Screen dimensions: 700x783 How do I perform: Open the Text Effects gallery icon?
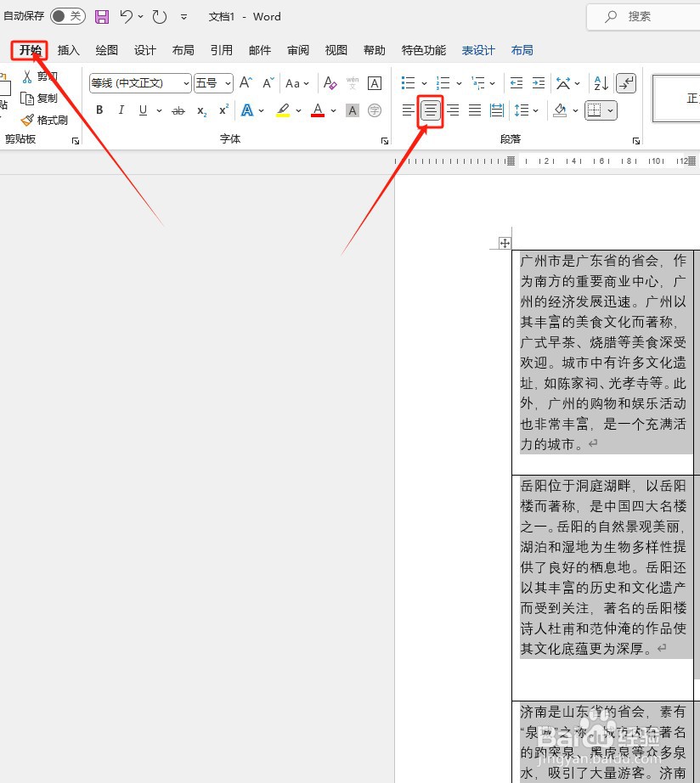click(x=249, y=110)
